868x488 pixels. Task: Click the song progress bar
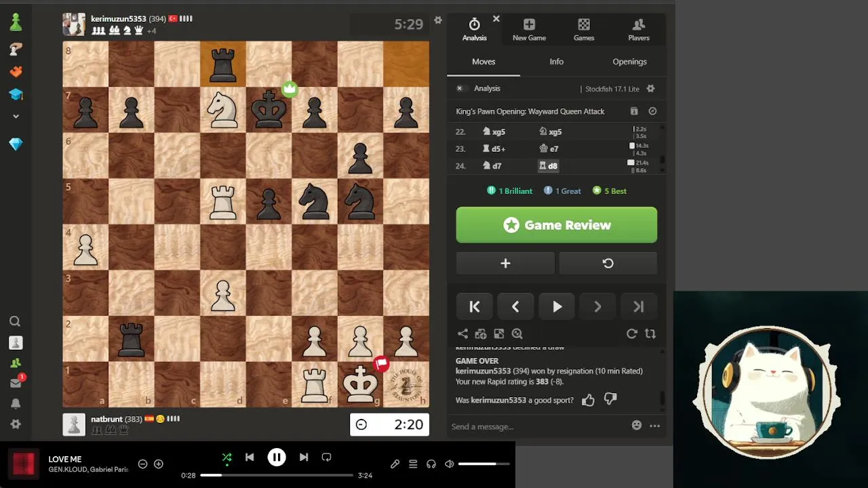pos(277,475)
